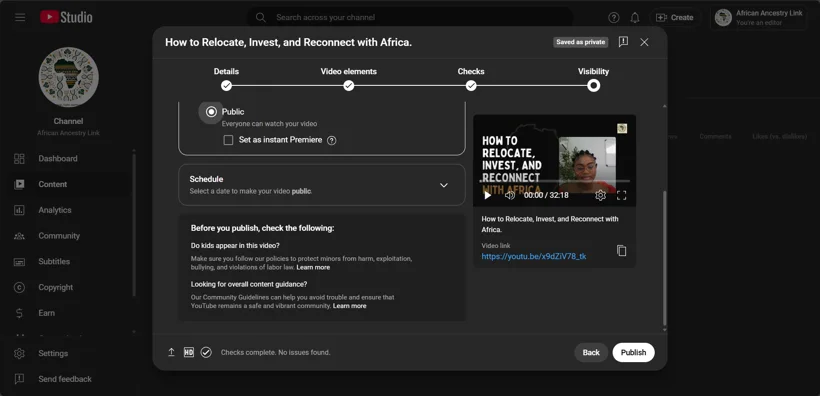Go to the Video elements step
The width and height of the screenshot is (820, 396).
[x=348, y=78]
